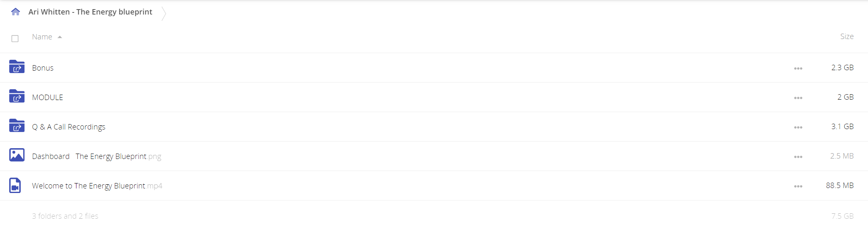Show actions menu for Dashboard png file

pyautogui.click(x=798, y=157)
